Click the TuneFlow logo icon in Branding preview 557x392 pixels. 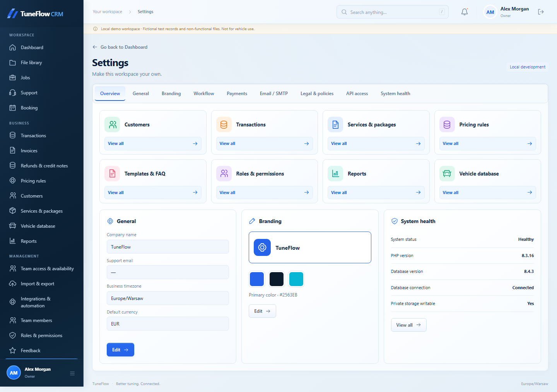pos(262,247)
